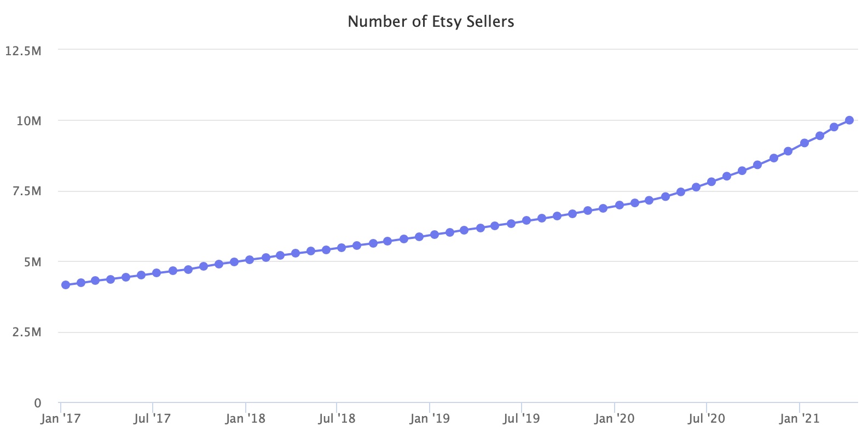Select the first data point for Jan '17

pyautogui.click(x=66, y=285)
